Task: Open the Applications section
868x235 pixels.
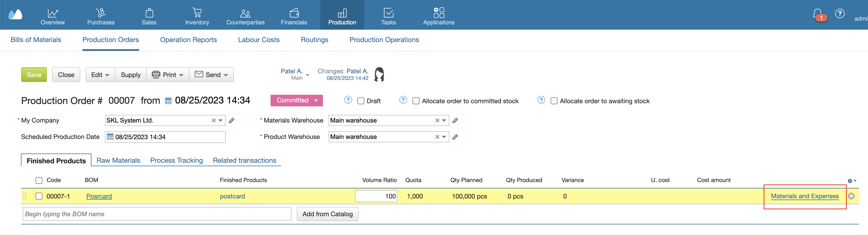Action: 439,16
